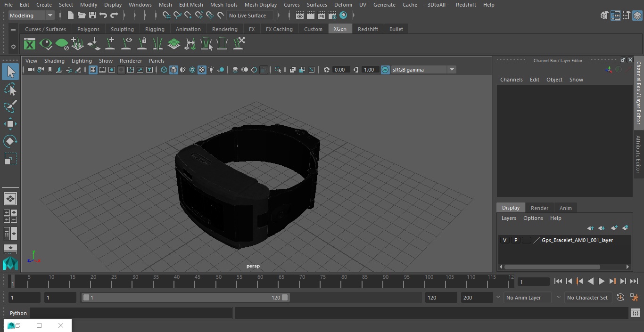Open viewport Renderer menu
Viewport: 644px width, 332px height.
tap(131, 61)
